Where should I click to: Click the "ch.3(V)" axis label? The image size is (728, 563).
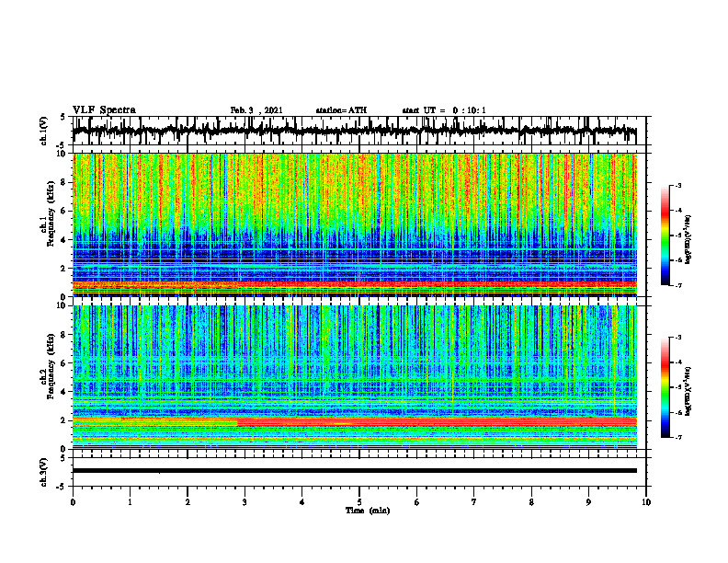tap(44, 473)
